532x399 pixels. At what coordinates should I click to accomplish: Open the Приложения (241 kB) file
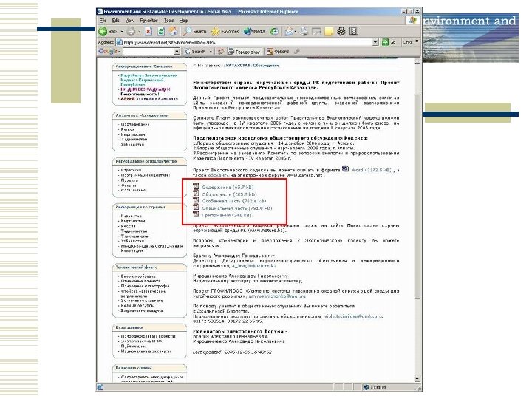click(x=227, y=216)
